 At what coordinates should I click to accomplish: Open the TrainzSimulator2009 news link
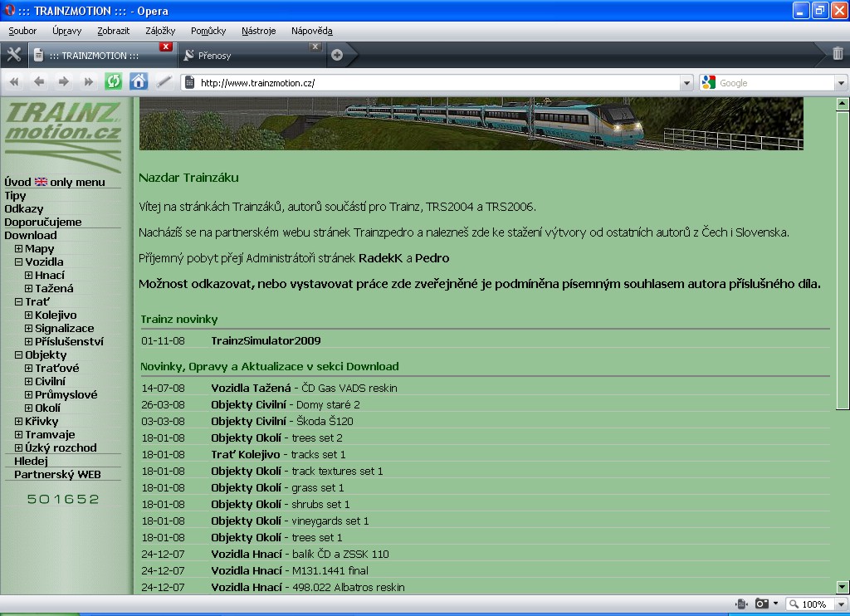266,340
